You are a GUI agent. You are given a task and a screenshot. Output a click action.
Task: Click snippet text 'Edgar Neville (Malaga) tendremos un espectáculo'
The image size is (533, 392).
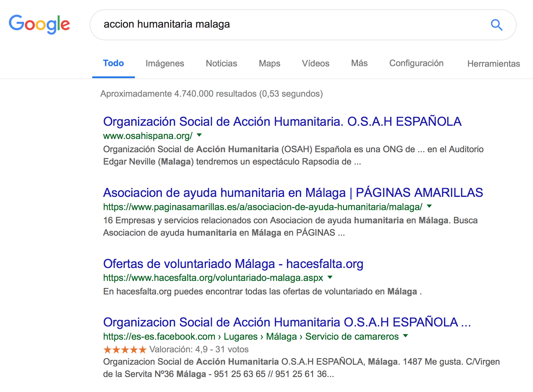201,162
